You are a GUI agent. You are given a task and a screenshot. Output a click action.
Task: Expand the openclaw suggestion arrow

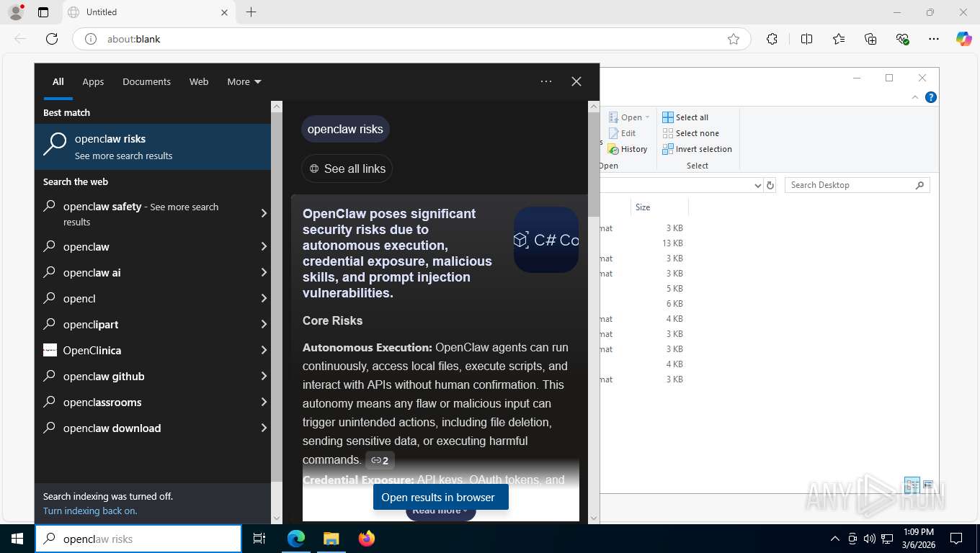point(264,246)
